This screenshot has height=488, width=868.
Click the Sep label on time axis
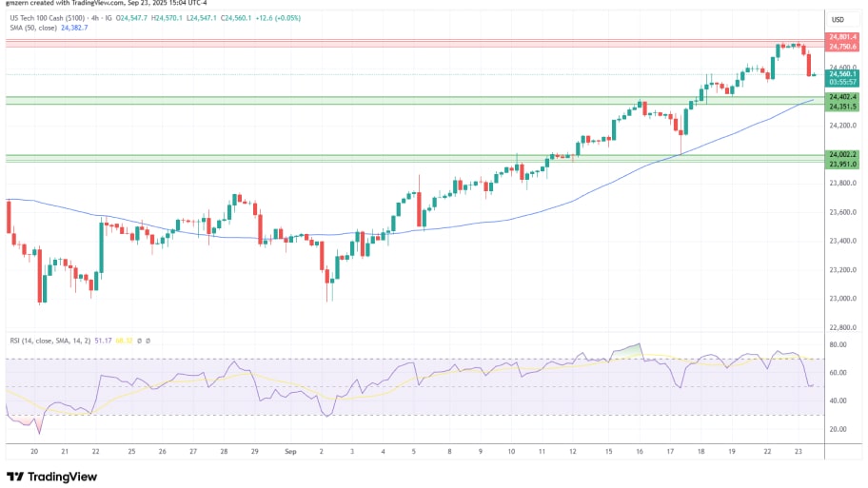click(x=287, y=450)
